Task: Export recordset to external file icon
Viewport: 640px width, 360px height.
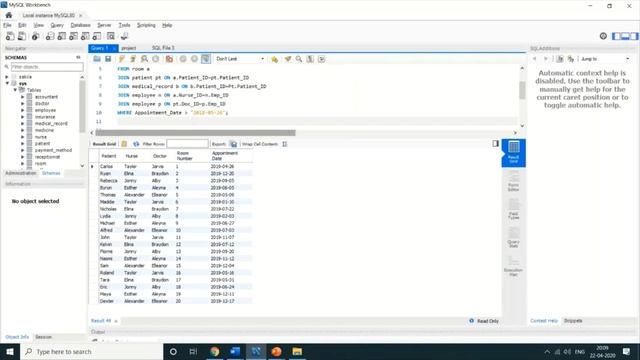Action: 233,144
